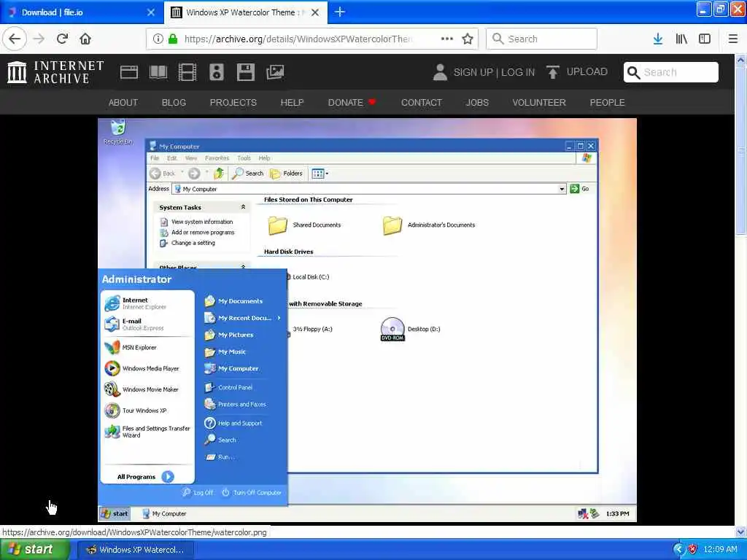
Task: Go back with the browser Back arrow
Action: [x=15, y=39]
